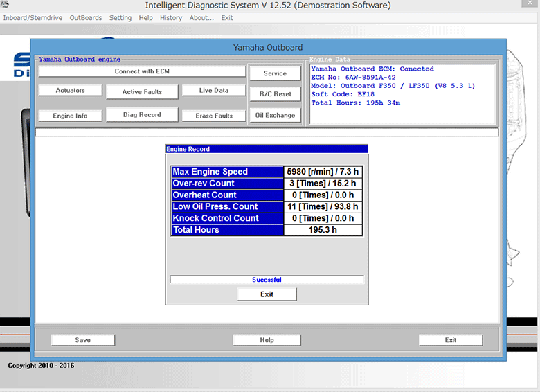The width and height of the screenshot is (540, 392).
Task: Select the Knock Control Count label
Action: tap(227, 218)
